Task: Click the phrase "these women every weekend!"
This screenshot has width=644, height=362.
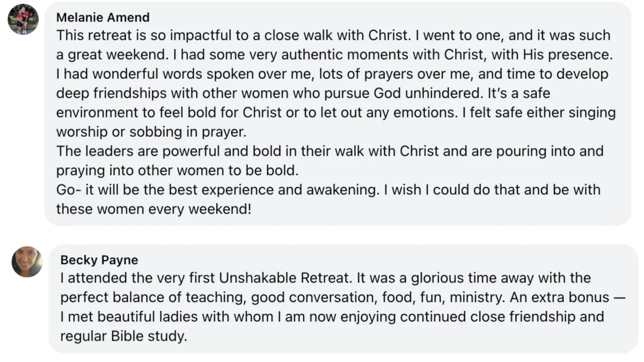Action: [153, 209]
